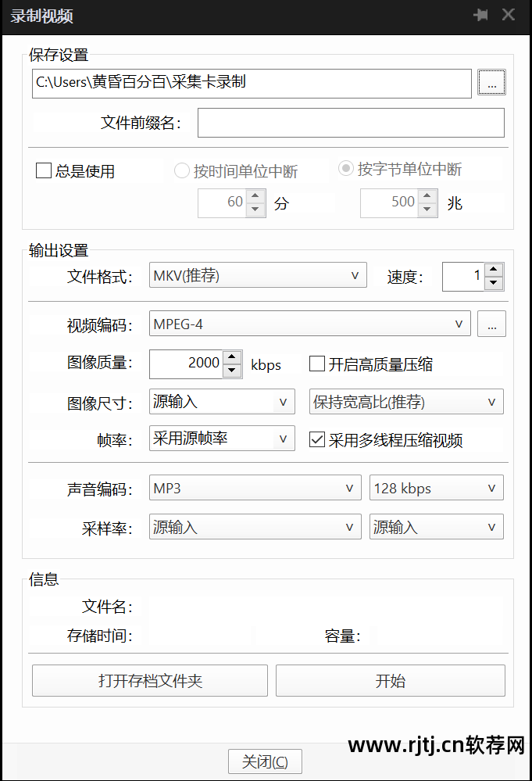532x781 pixels.
Task: Close the 录制视频 dialog with X
Action: pos(508,15)
